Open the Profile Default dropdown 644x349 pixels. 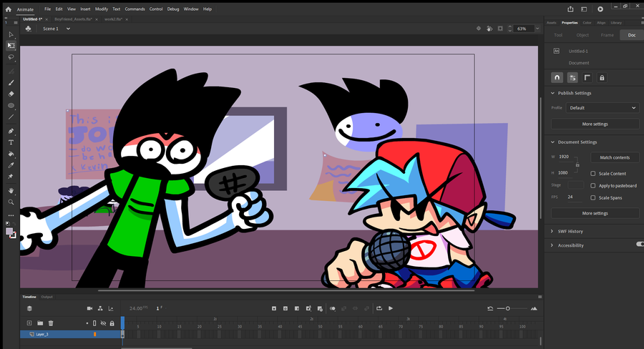602,108
